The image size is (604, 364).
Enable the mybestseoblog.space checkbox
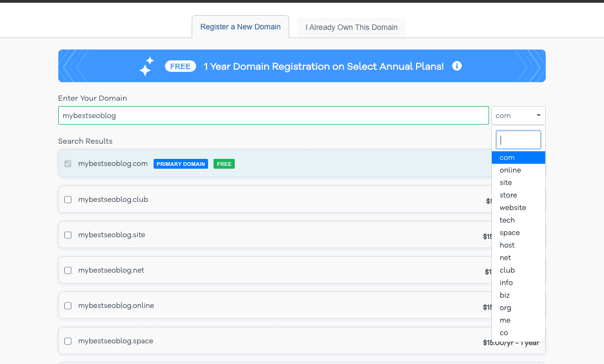coord(68,341)
